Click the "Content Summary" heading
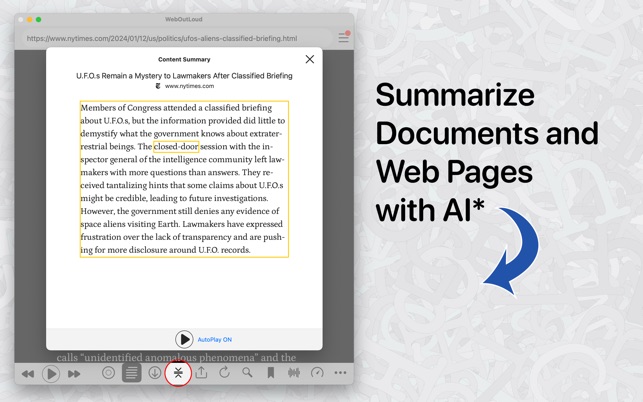643x402 pixels. (184, 59)
